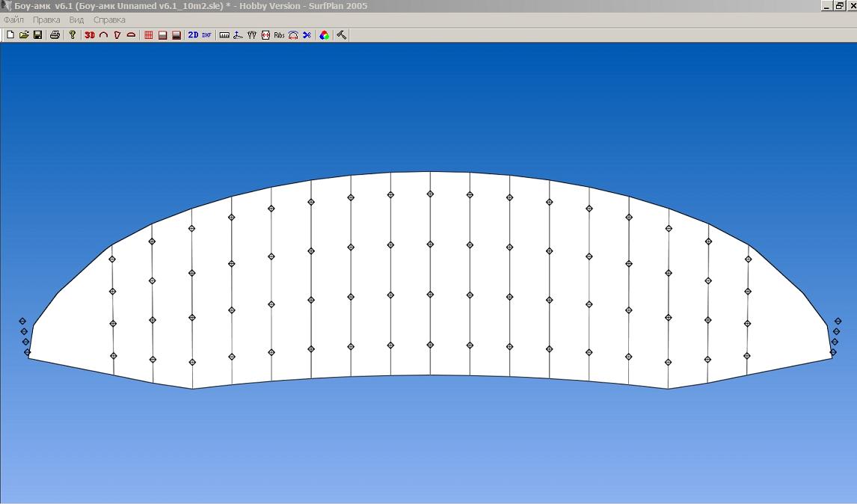Click the scissors cut tool icon
Image resolution: width=857 pixels, height=504 pixels.
(x=307, y=35)
